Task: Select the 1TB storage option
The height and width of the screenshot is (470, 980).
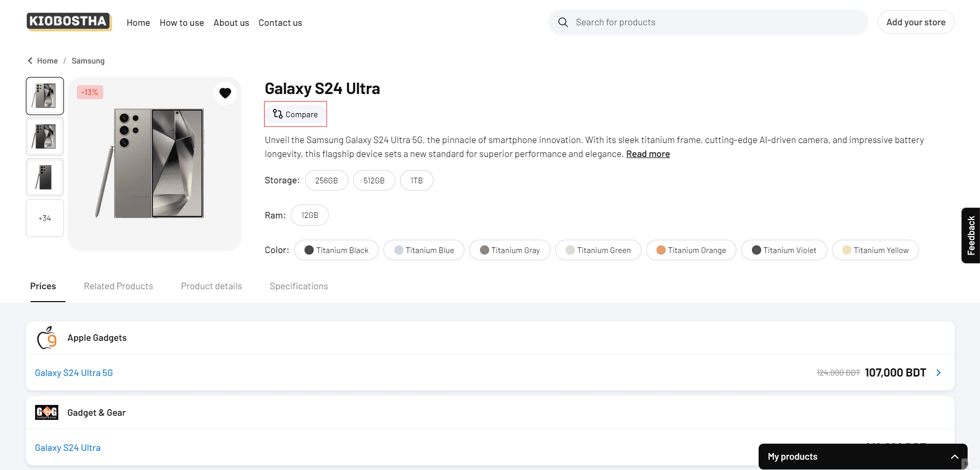Action: pos(416,180)
